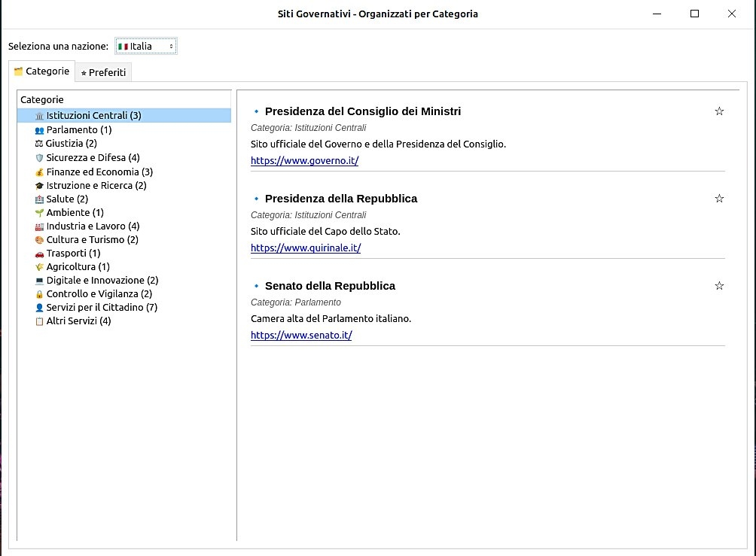Open the Preferiti tab

pyautogui.click(x=103, y=72)
